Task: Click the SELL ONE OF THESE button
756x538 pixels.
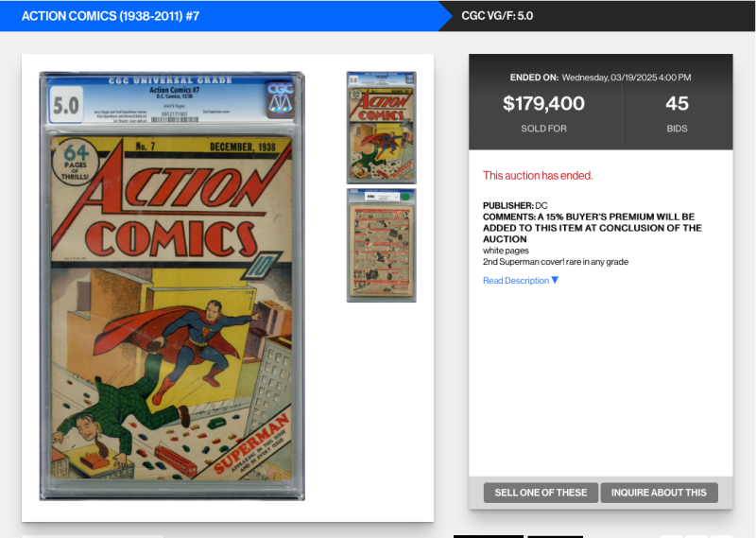Action: pyautogui.click(x=541, y=493)
